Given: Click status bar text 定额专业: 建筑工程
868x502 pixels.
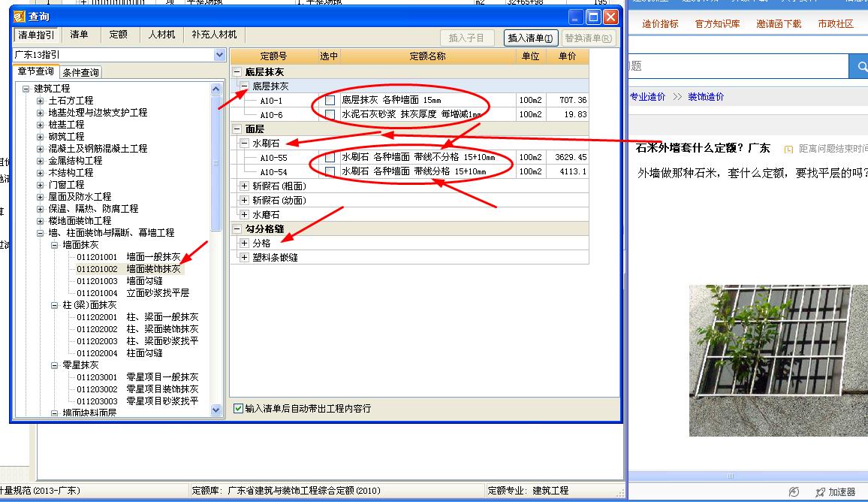Looking at the screenshot, I should [x=528, y=491].
